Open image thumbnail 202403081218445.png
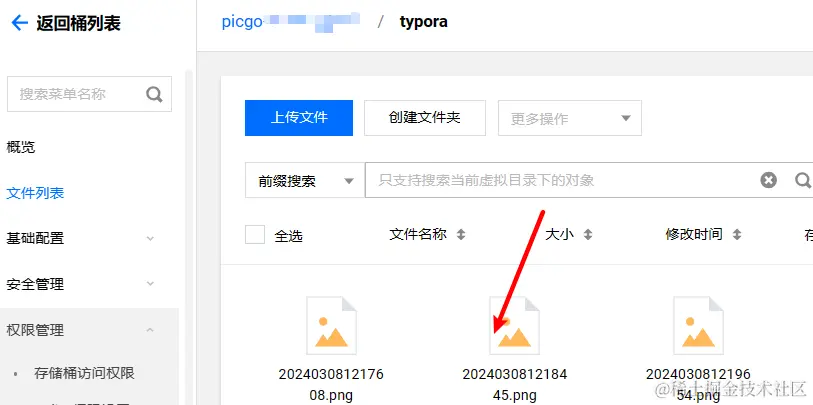Screen dimensions: 813x405 (x=514, y=326)
